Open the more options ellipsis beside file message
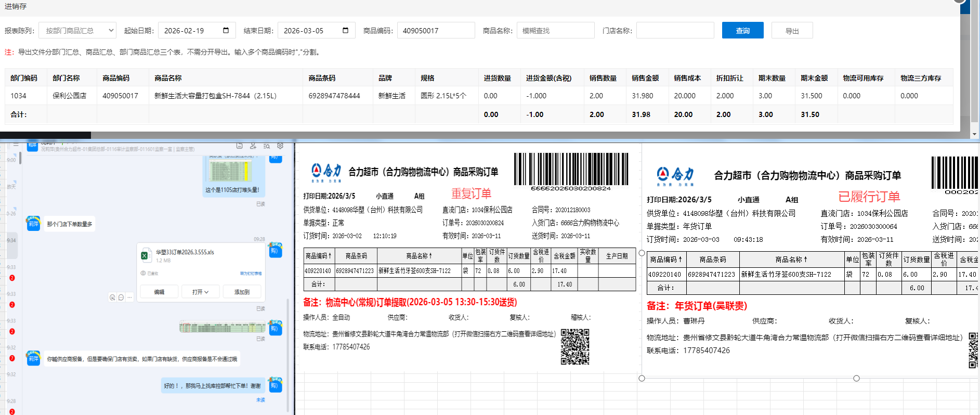 click(x=130, y=297)
